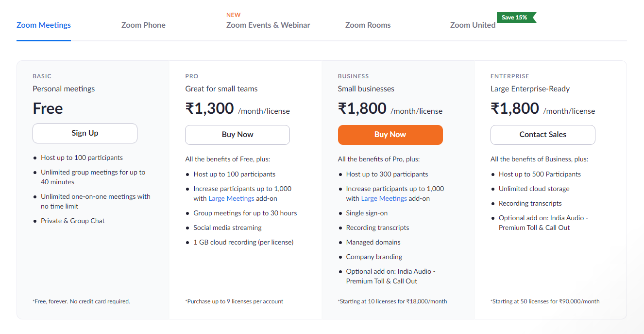
Task: Open the Zoom Phone tab
Action: coord(143,25)
